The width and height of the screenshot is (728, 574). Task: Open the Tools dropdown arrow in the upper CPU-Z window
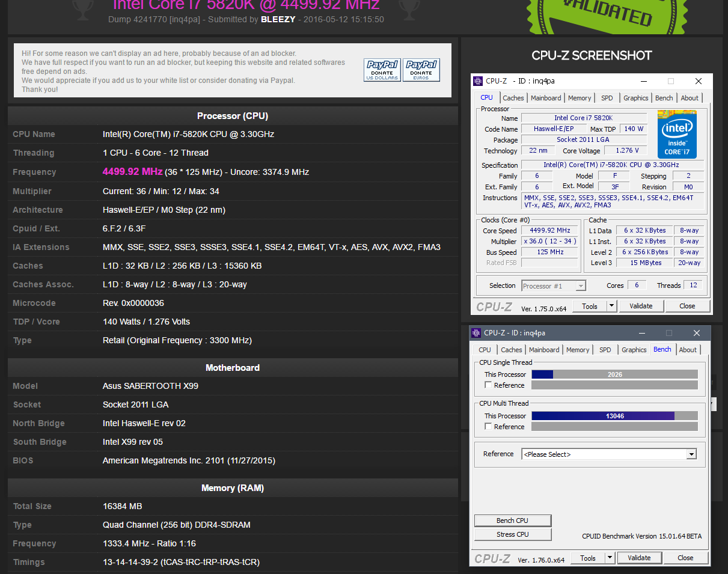pos(611,306)
